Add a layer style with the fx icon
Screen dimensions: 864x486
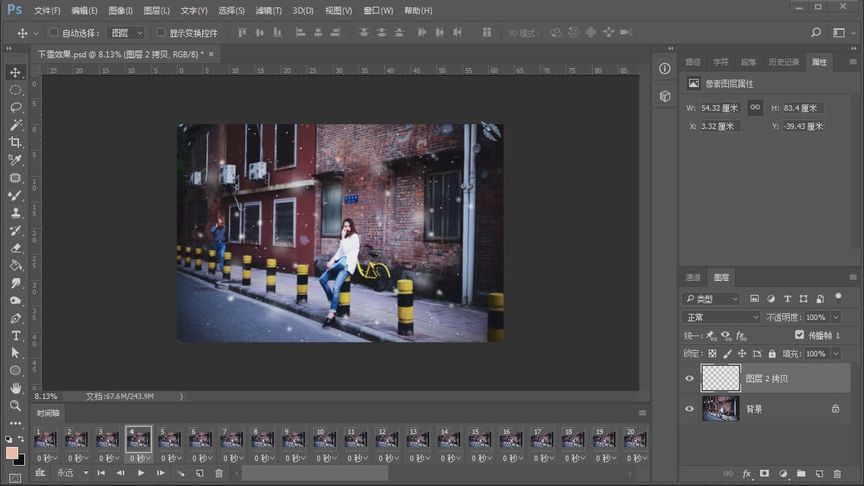tap(746, 473)
